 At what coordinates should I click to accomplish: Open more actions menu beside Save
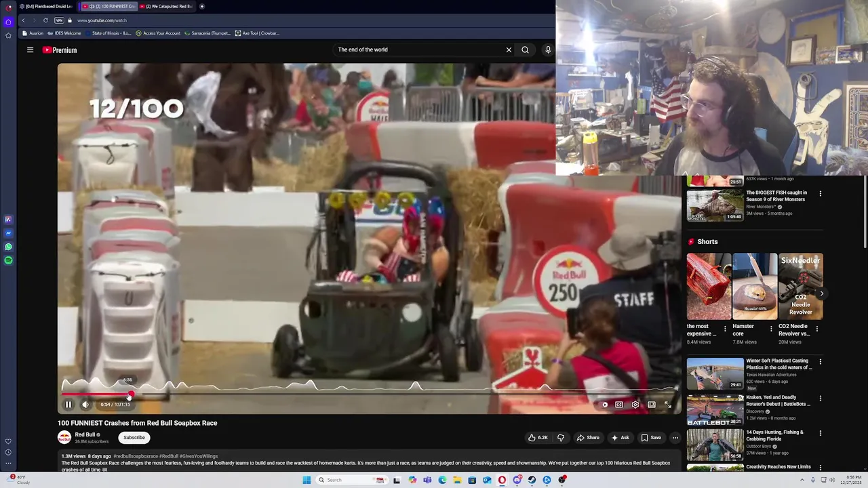coord(675,438)
